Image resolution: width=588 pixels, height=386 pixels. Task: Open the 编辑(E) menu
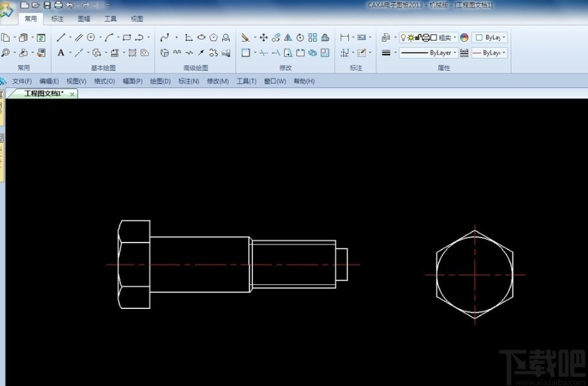[x=49, y=81]
